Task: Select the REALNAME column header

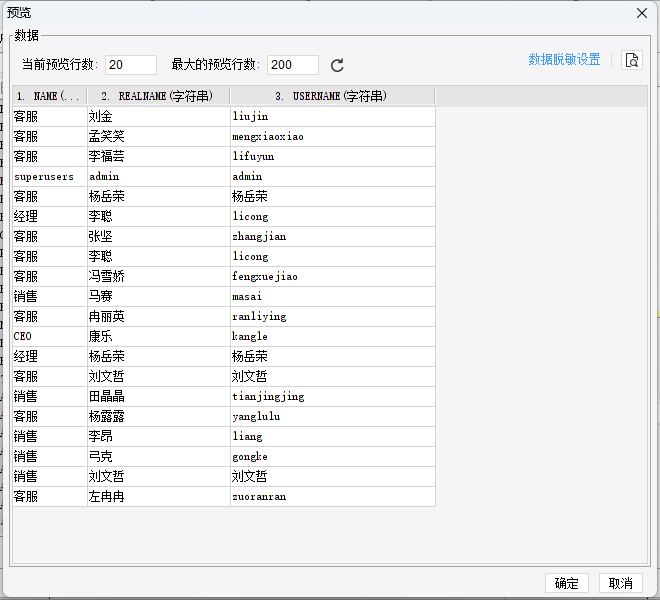Action: (158, 96)
